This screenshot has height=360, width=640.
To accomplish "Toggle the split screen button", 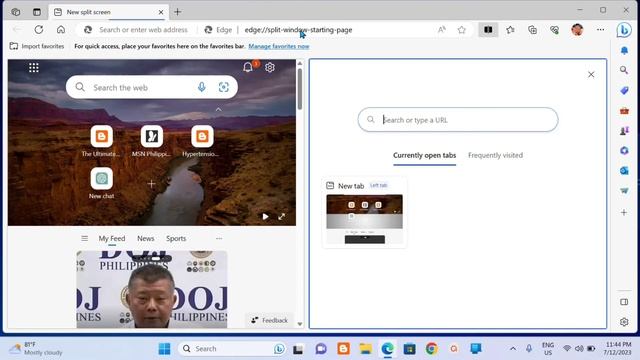I will (488, 29).
